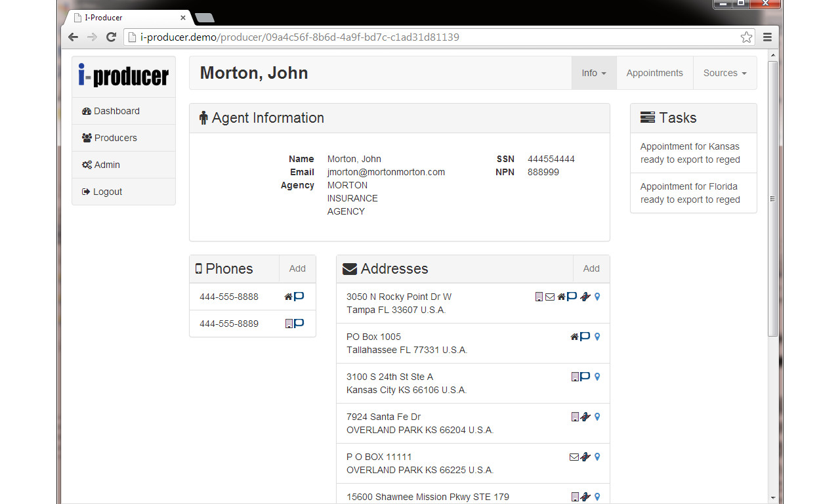The height and width of the screenshot is (504, 840).
Task: Close the I-Producer browser tab
Action: [183, 18]
